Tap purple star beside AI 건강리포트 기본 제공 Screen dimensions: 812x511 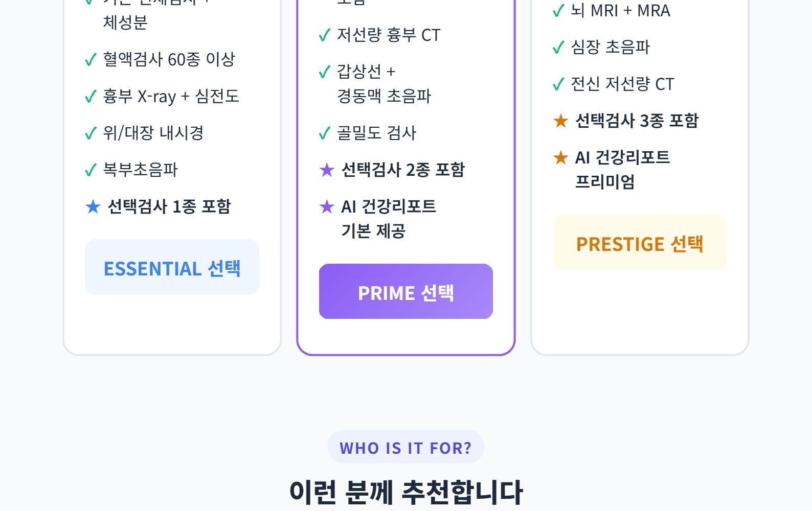tap(327, 207)
